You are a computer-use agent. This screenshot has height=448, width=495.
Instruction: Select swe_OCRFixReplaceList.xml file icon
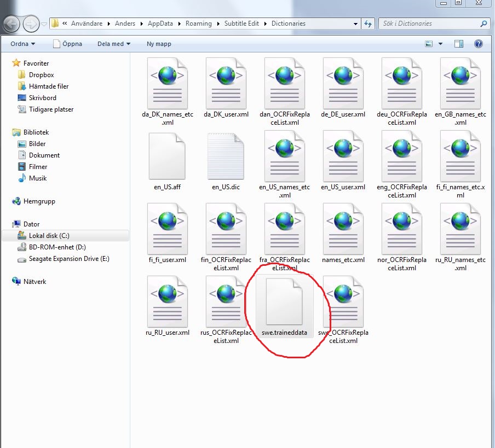tap(343, 302)
